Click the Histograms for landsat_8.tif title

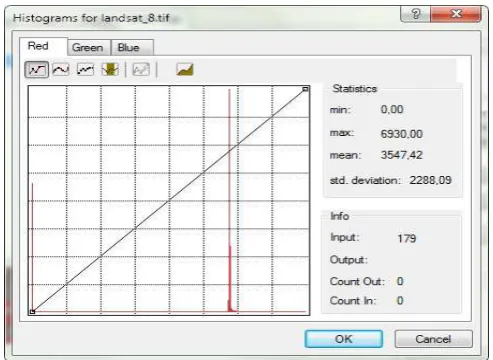pos(91,18)
